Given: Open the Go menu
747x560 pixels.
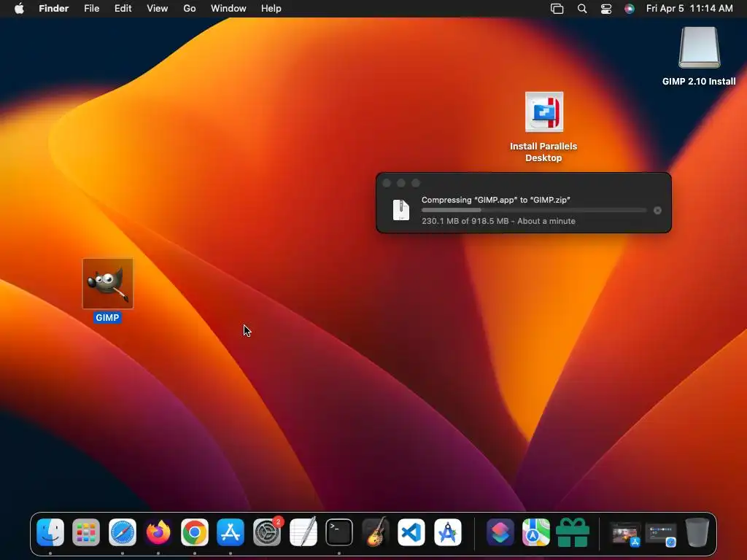Looking at the screenshot, I should (x=190, y=8).
